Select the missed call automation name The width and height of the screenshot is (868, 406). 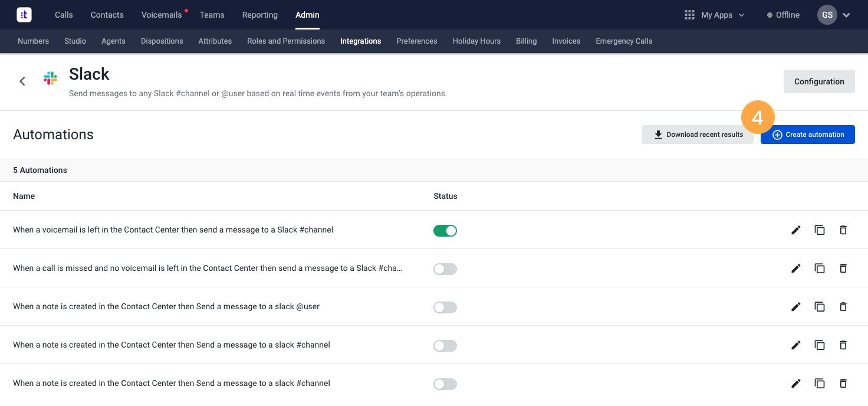(208, 268)
